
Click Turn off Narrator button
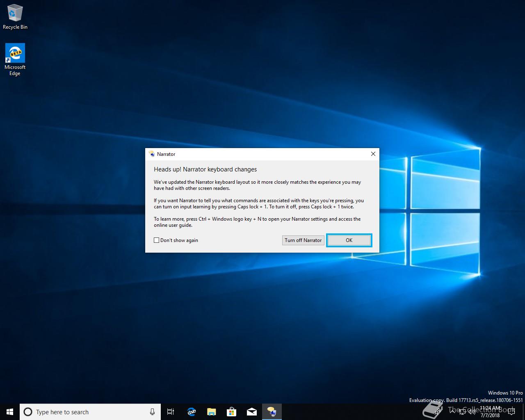[x=303, y=240]
